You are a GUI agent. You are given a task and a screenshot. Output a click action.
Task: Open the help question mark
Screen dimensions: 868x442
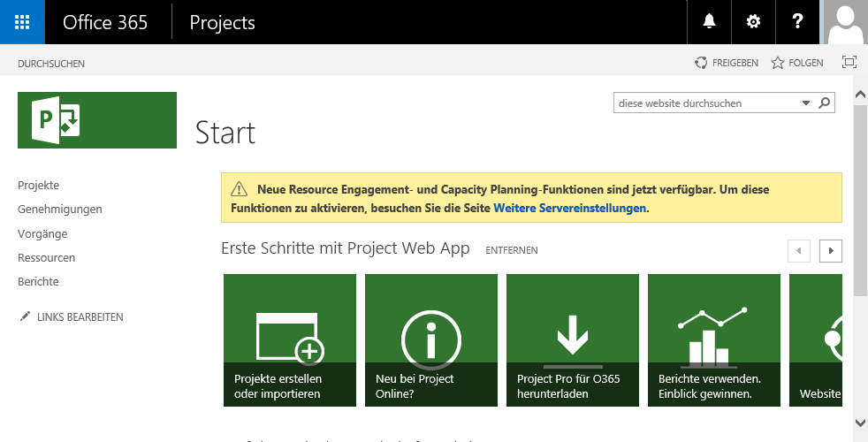(x=797, y=22)
